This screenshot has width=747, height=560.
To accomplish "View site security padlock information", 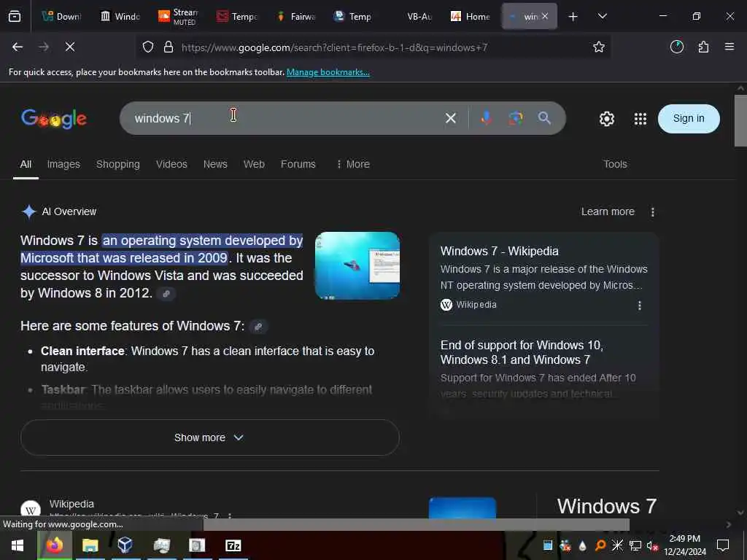I will click(x=169, y=47).
